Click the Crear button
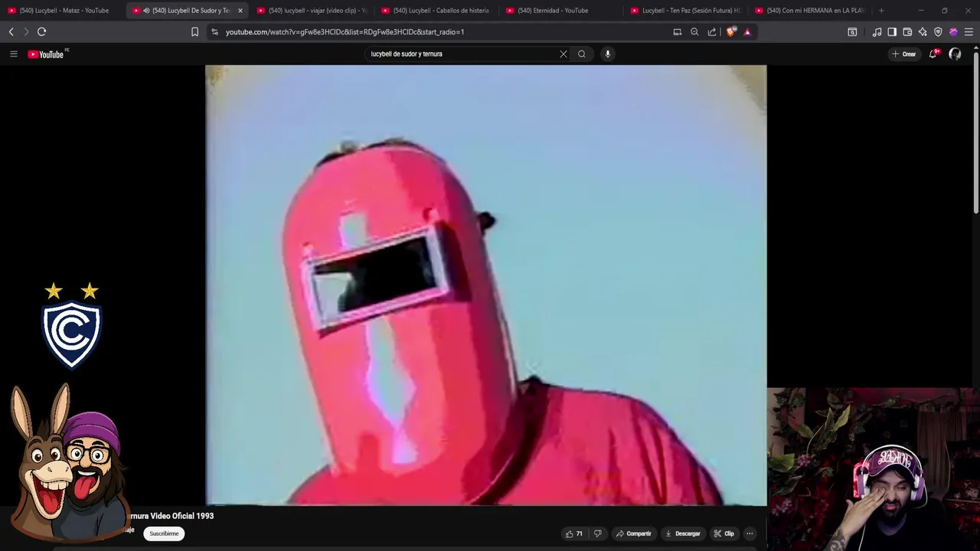Image resolution: width=980 pixels, height=551 pixels. pyautogui.click(x=904, y=54)
